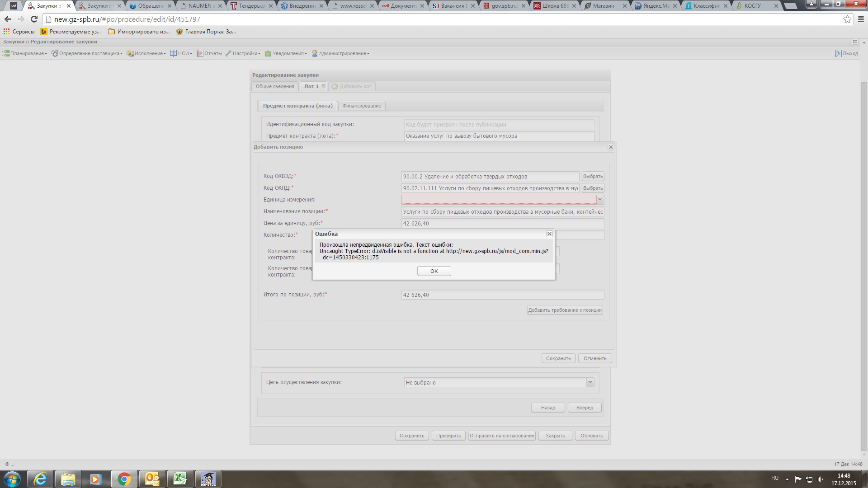
Task: Open File Explorer from taskbar
Action: click(68, 479)
